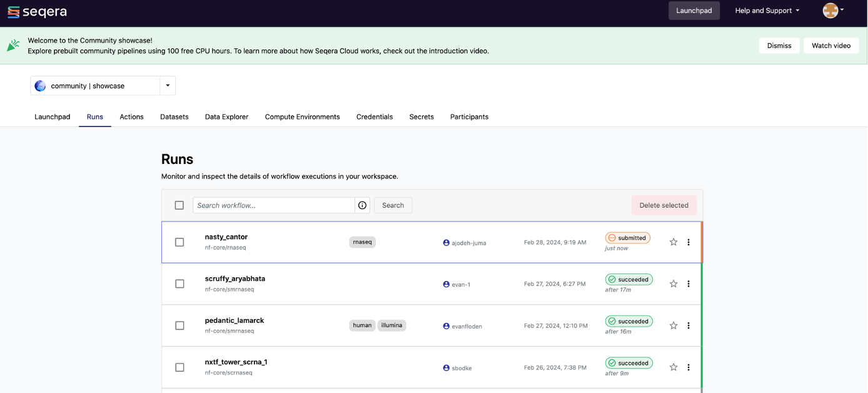868x393 pixels.
Task: Click user icon beside sbodke
Action: click(x=446, y=368)
